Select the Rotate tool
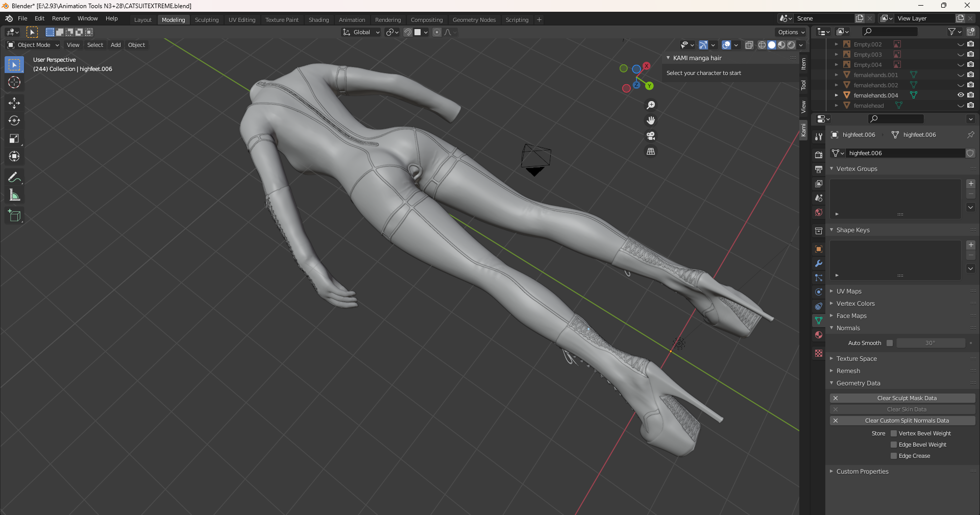Image resolution: width=980 pixels, height=515 pixels. click(14, 121)
